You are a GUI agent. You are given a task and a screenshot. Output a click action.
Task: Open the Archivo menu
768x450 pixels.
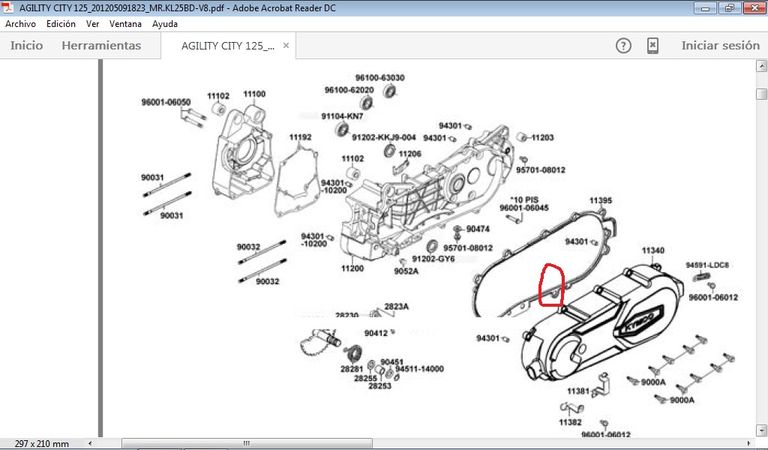[21, 23]
